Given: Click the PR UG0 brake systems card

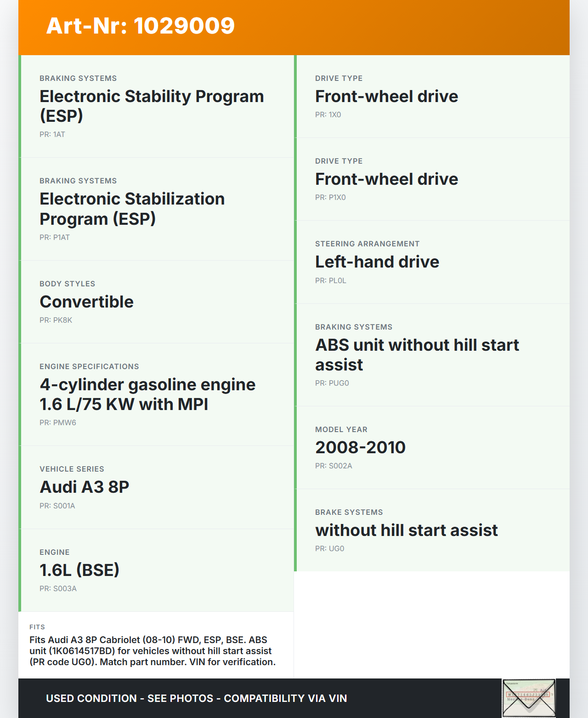Looking at the screenshot, I should 432,530.
